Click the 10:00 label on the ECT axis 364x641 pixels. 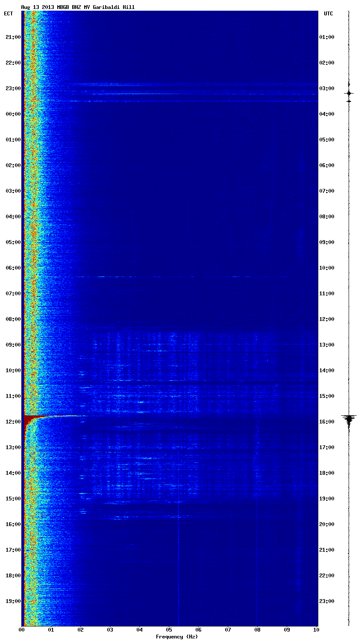[13, 370]
